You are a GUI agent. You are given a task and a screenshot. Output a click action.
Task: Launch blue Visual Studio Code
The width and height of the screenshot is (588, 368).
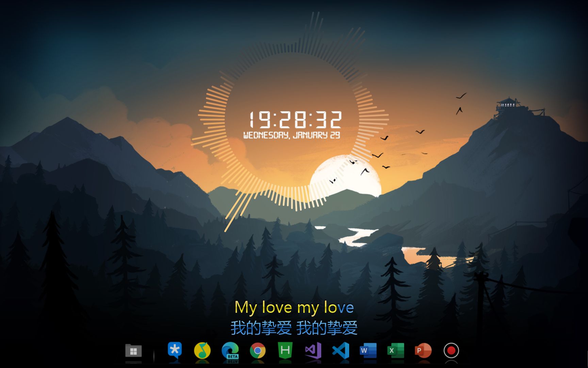pos(341,350)
